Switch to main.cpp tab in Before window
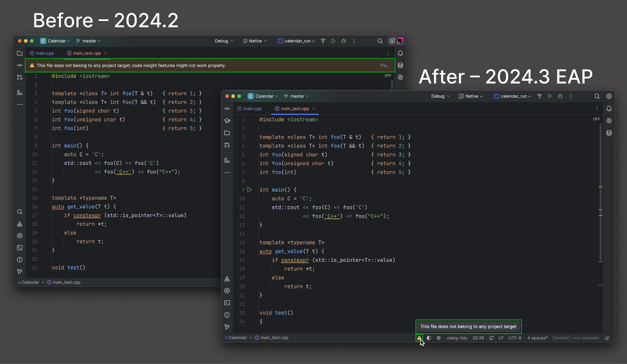This screenshot has height=364, width=627. pos(42,53)
